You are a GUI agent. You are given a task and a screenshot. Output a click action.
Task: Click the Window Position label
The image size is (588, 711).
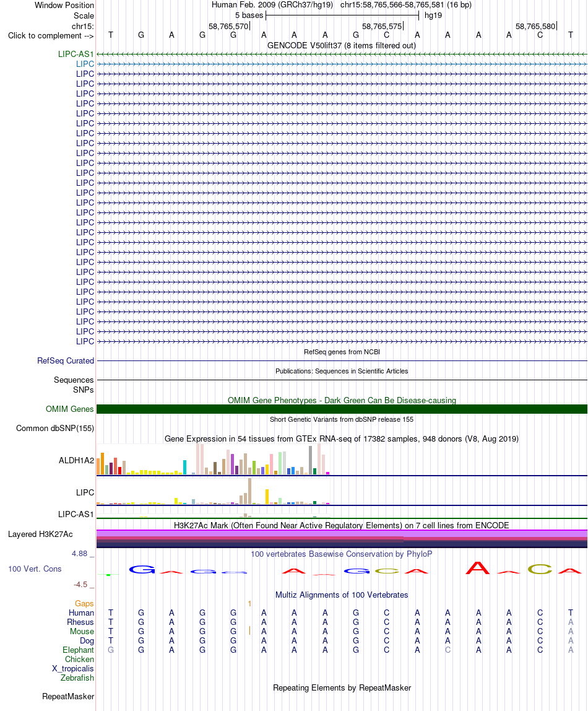click(x=64, y=5)
